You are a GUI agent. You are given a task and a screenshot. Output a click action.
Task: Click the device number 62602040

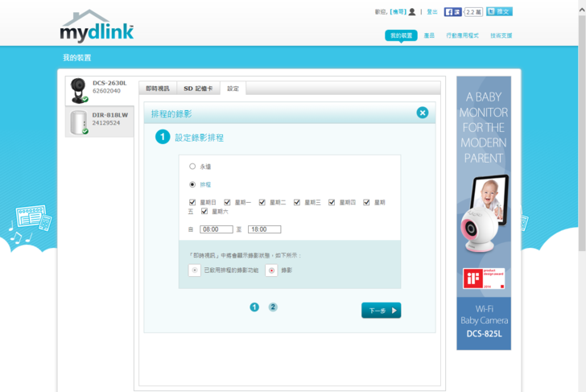(106, 91)
